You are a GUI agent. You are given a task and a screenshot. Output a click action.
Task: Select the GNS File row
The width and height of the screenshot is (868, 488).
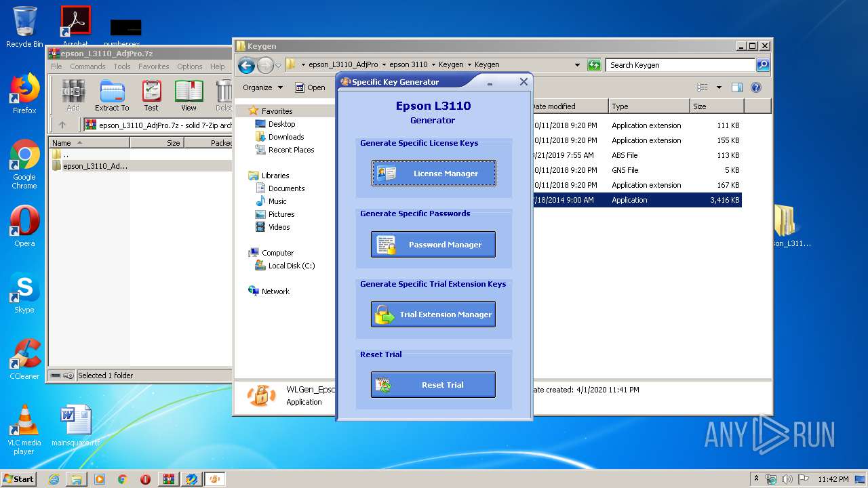pos(637,170)
